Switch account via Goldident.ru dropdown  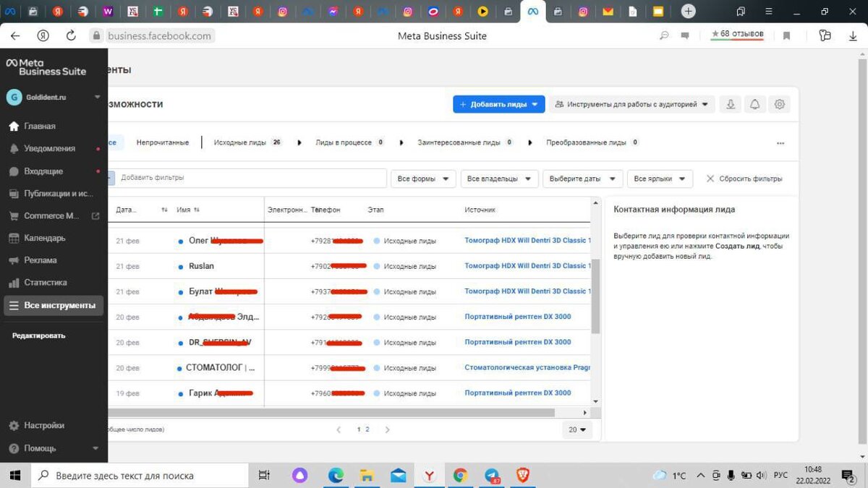coord(54,97)
